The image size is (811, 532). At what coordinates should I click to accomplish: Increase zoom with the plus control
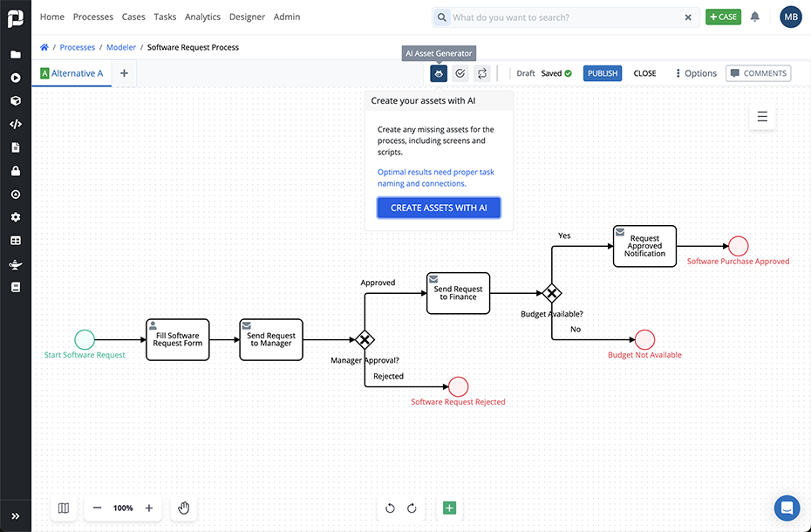coord(148,508)
